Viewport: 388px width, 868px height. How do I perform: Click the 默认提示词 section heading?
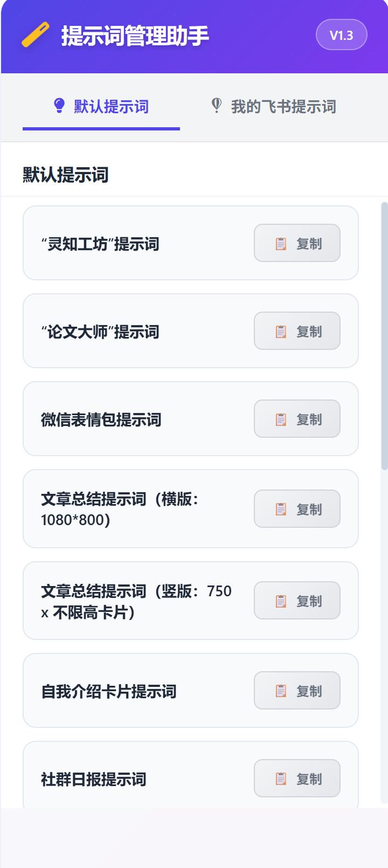pos(65,175)
